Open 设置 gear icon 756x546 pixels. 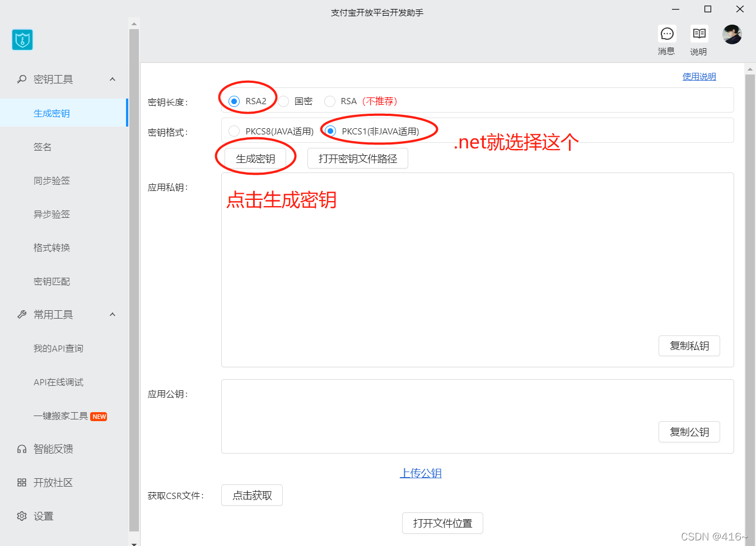(x=22, y=516)
